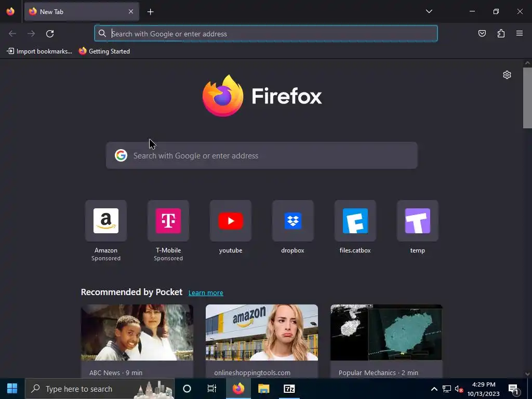The image size is (532, 399).
Task: Click the Firefox View icon in tab strip
Action: [x=10, y=11]
